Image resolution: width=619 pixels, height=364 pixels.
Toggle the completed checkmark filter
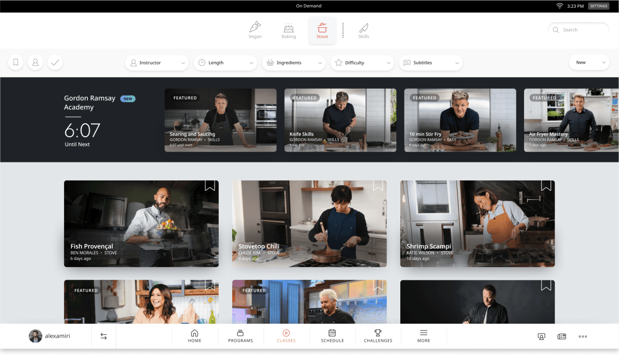(55, 62)
